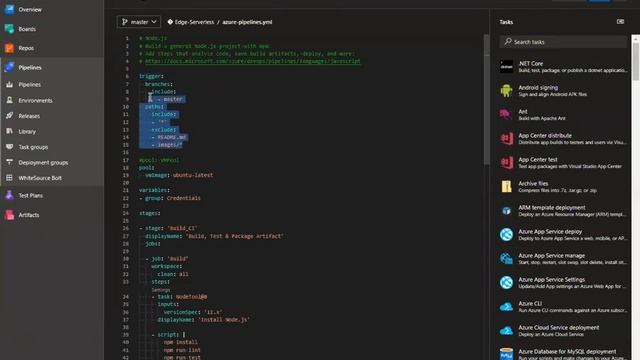
Task: Click the 'group: Credentials' line
Action: (170, 198)
